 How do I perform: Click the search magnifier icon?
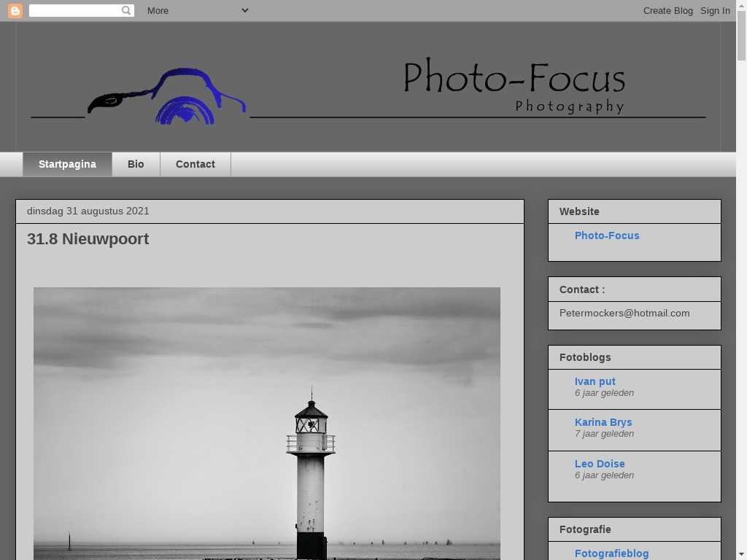(x=126, y=10)
